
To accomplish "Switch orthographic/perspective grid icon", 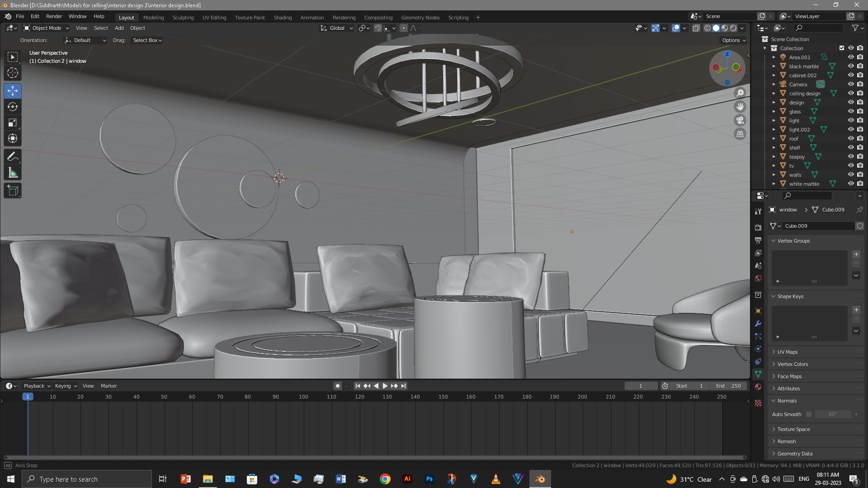I will [x=740, y=134].
